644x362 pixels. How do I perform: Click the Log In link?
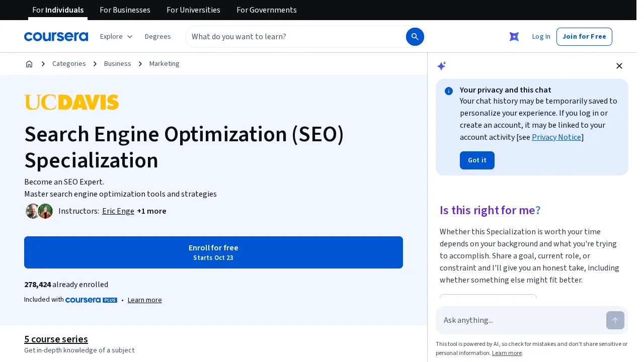click(541, 37)
